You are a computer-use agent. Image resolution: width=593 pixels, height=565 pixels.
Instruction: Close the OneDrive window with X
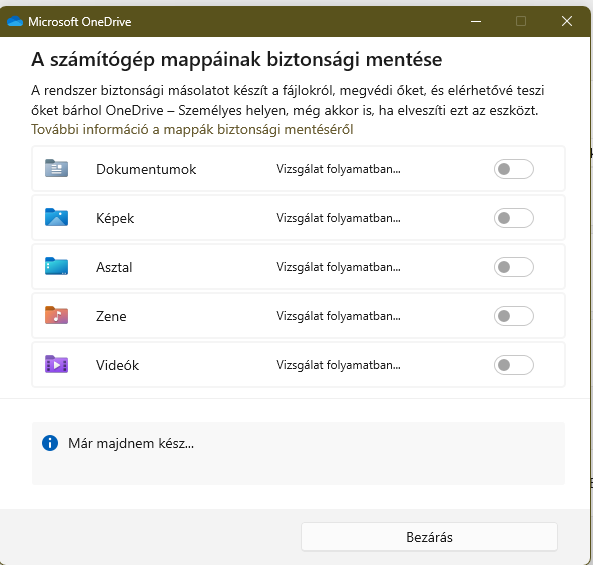[x=567, y=21]
